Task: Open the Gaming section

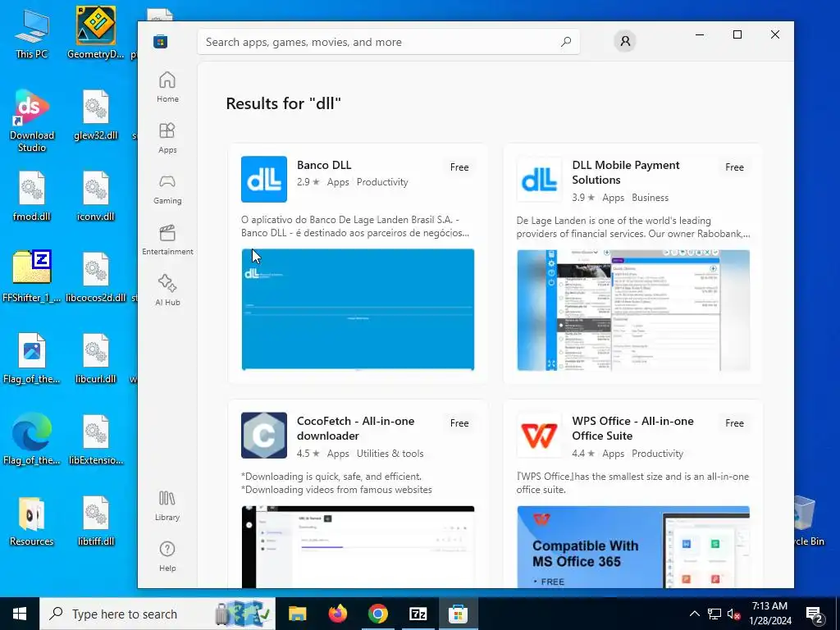Action: point(167,189)
